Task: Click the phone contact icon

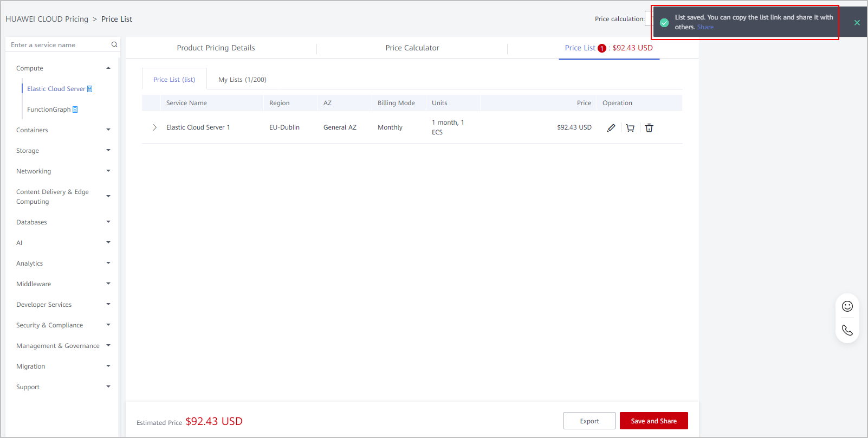Action: click(847, 330)
